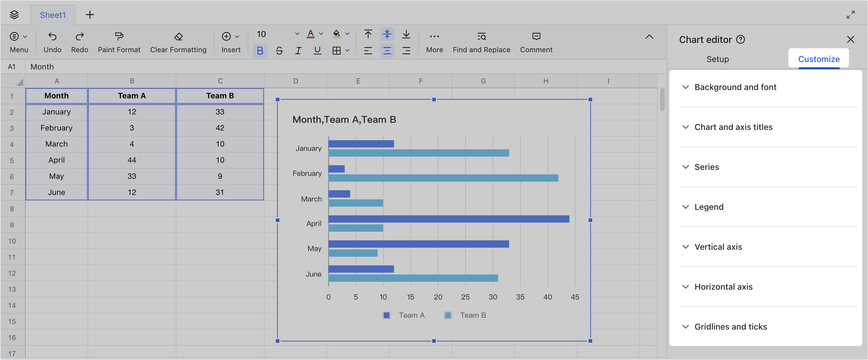Insert a comment
Viewport: 868px width, 360px height.
coord(536,42)
